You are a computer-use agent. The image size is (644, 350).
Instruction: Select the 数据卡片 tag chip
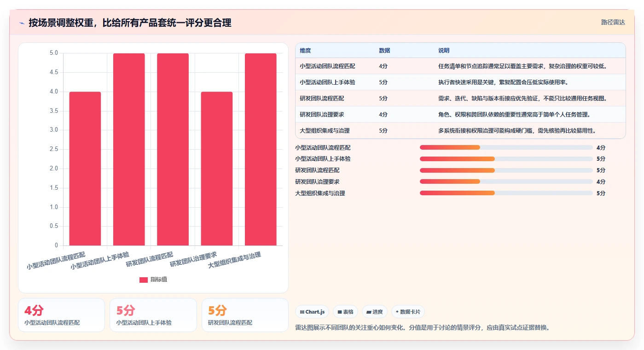point(408,312)
